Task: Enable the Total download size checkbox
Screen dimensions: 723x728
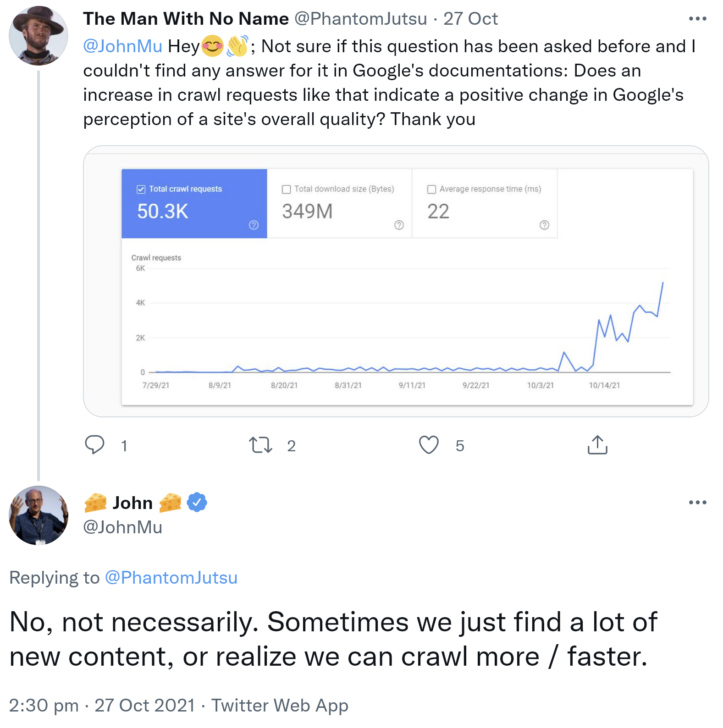Action: [287, 189]
